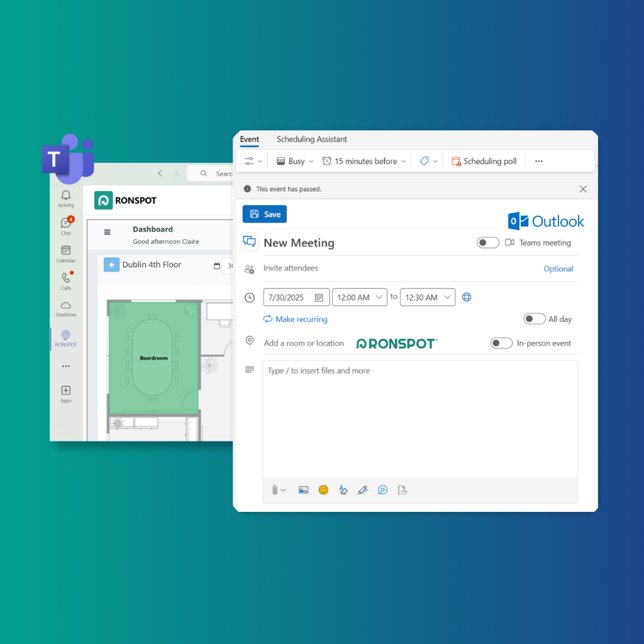Open the attach file paperclip dropdown
644x644 pixels.
(x=279, y=490)
